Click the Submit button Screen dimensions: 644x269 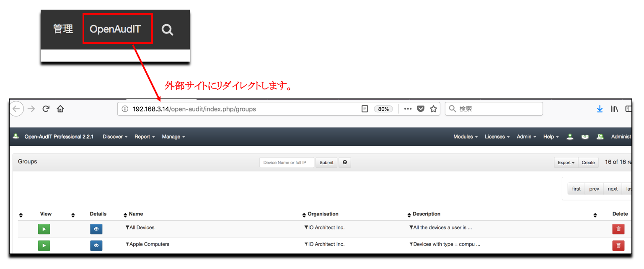[326, 163]
